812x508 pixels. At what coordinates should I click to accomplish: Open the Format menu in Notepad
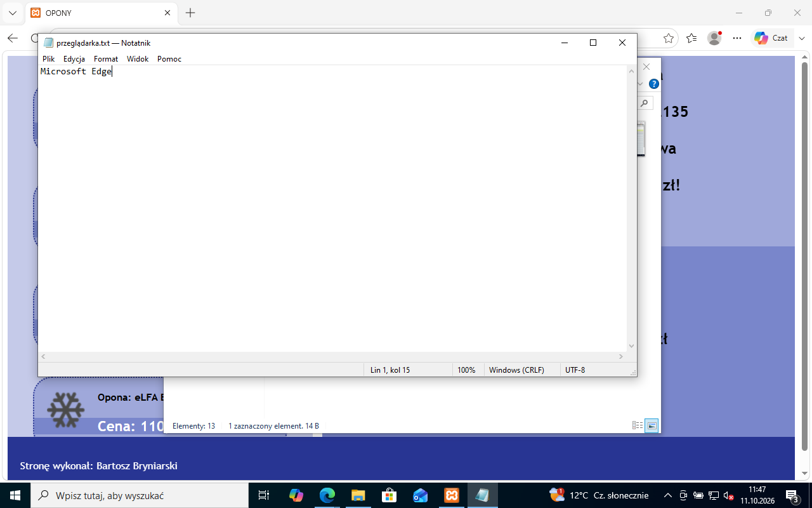tap(106, 59)
